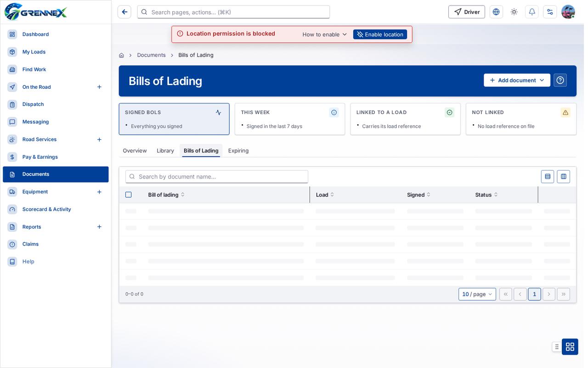
Task: Open Scorecard & Activity in sidebar
Action: coord(56,209)
